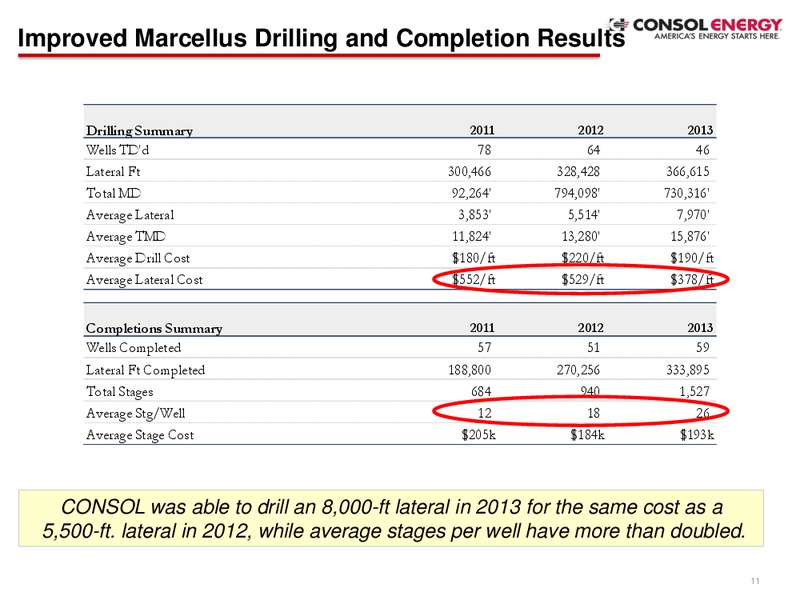Select the Wells Completed value 59

click(703, 347)
